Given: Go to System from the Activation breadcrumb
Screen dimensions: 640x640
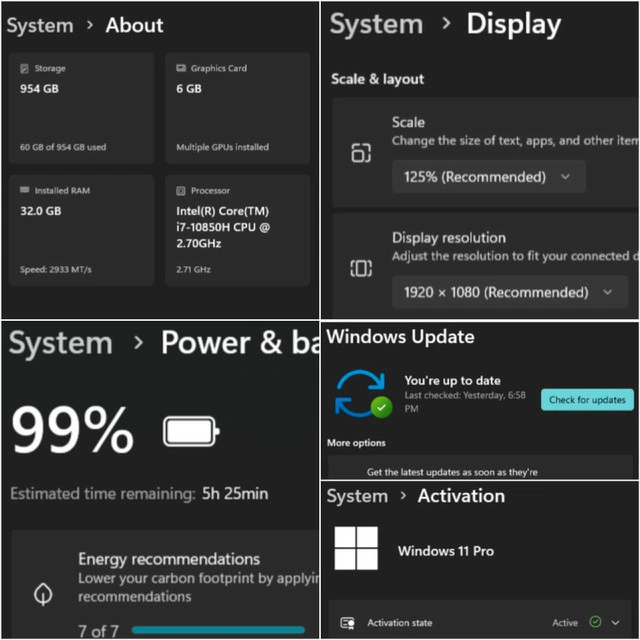Looking at the screenshot, I should (357, 496).
